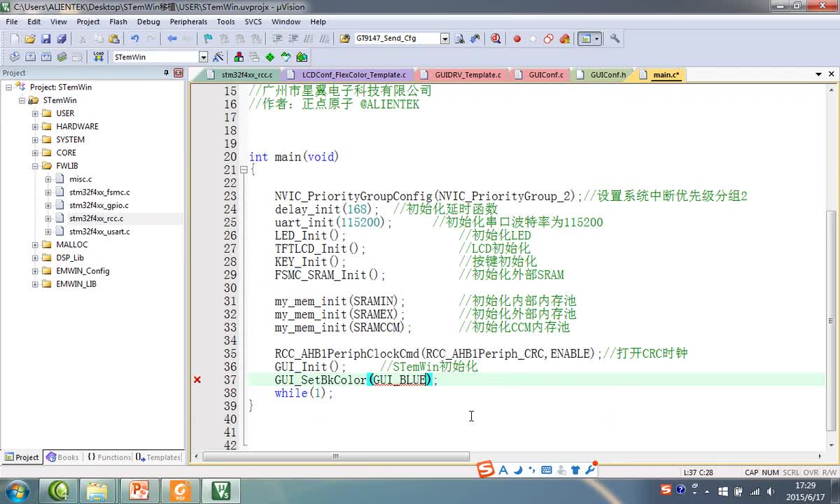Collapse the FWLIB group
Screen dimensions: 840x504
35,166
